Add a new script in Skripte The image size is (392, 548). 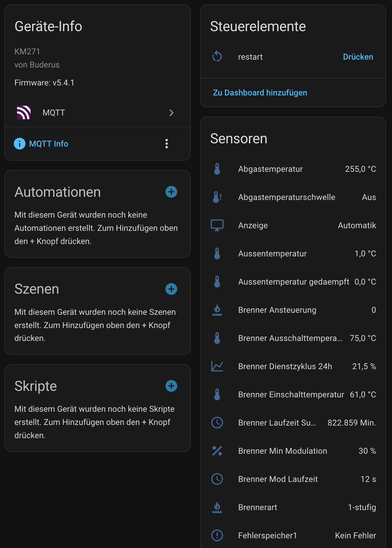171,386
